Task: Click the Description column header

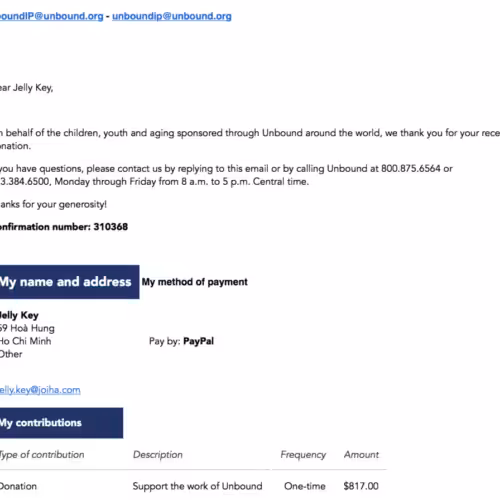Action: [158, 454]
